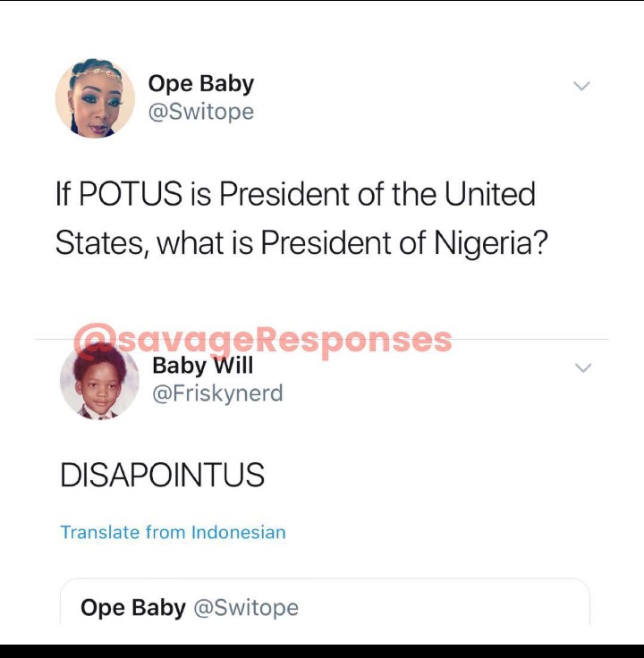Click the phrase United in the tweet's first line
This screenshot has width=644, height=658.
pyautogui.click(x=493, y=194)
